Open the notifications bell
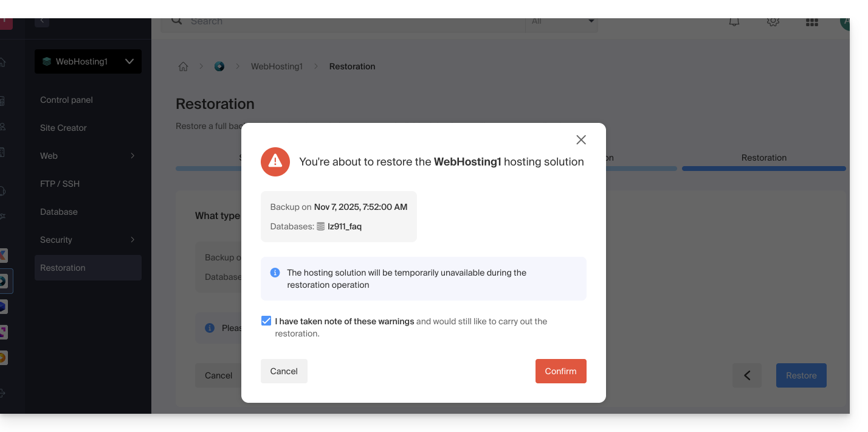 734,22
